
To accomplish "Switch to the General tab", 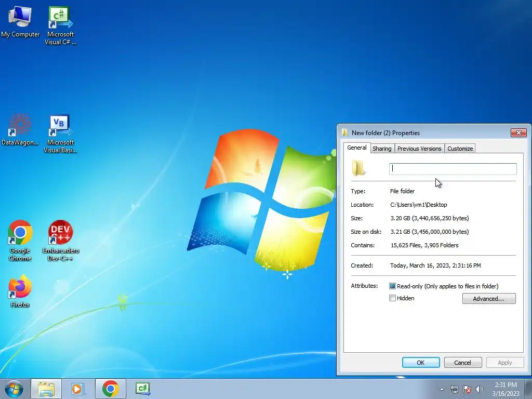I will 356,148.
